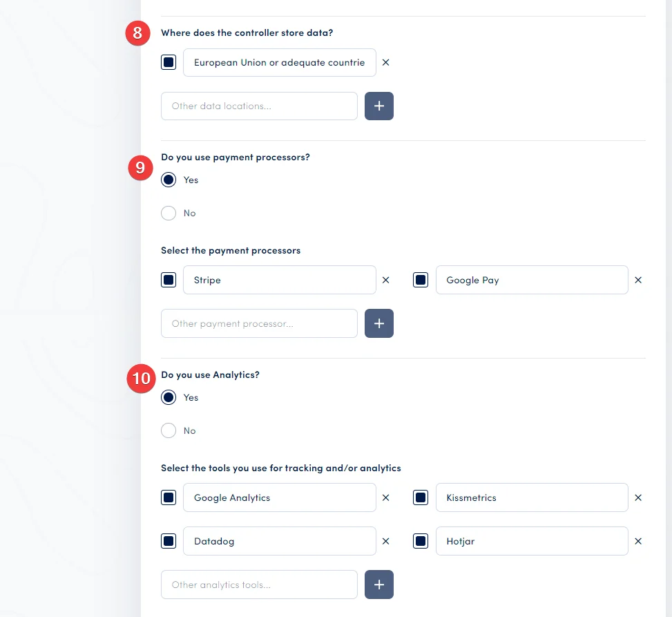Select Yes for payment processors

coord(168,180)
